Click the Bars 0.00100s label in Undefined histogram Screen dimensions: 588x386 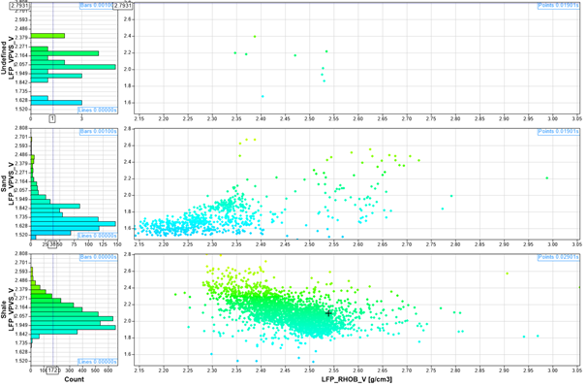tap(97, 6)
